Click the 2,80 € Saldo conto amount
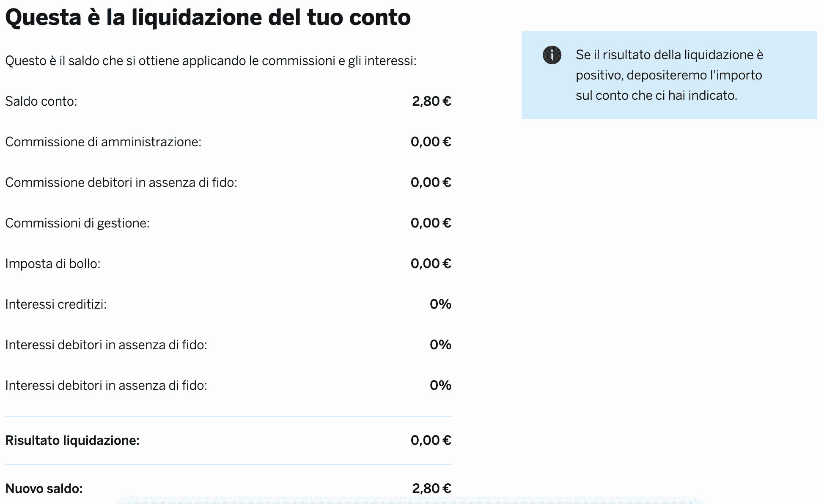 click(431, 101)
